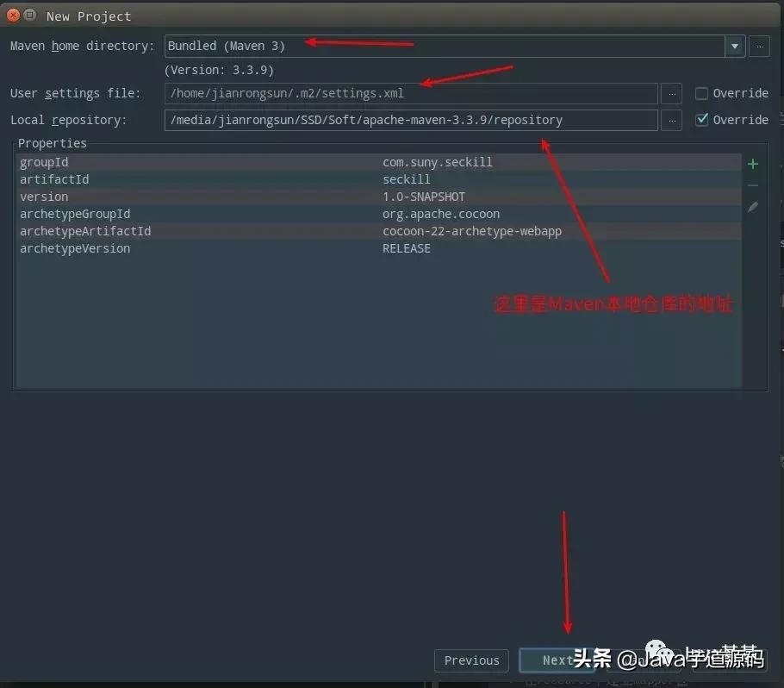Enable Override for user settings file
Viewport: 784px width, 688px height.
[x=701, y=93]
